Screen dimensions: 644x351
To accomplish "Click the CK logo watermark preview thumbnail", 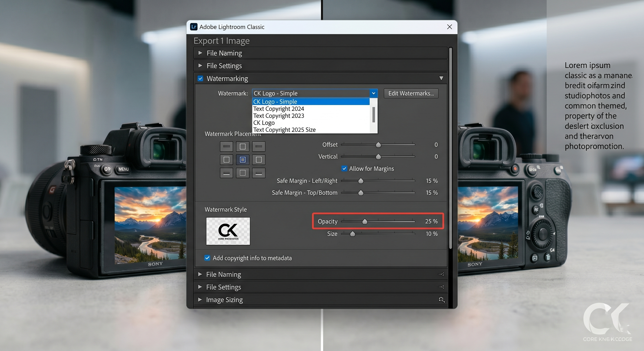I will (228, 231).
